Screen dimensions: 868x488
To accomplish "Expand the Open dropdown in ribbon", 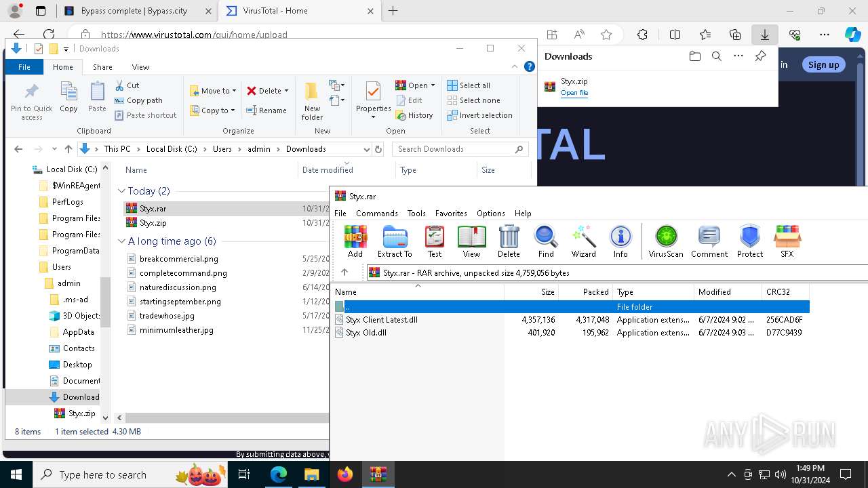I will pyautogui.click(x=433, y=85).
